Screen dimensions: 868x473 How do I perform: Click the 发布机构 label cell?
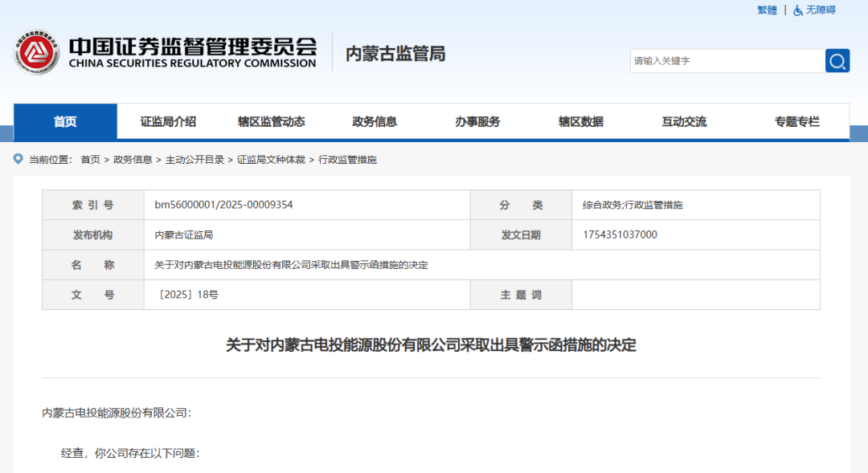coord(93,235)
